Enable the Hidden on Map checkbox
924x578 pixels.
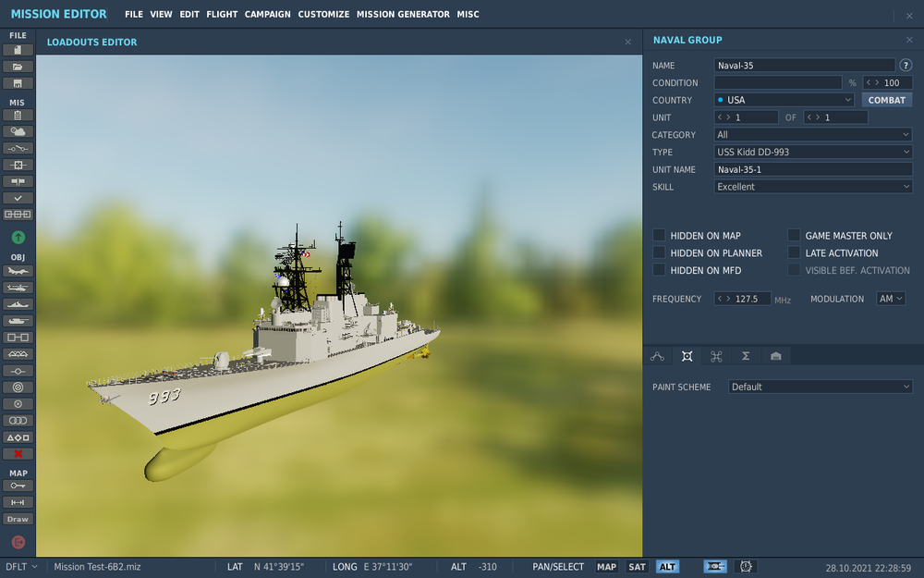coord(659,236)
